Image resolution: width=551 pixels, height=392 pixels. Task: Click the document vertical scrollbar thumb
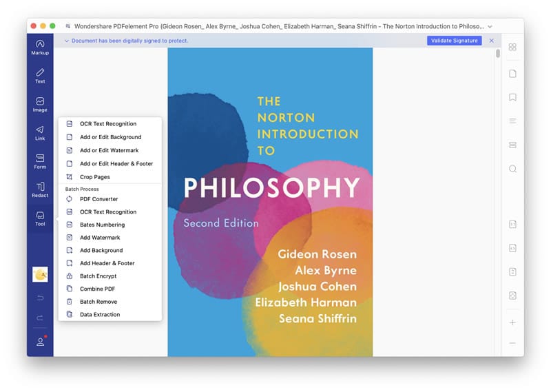(497, 54)
